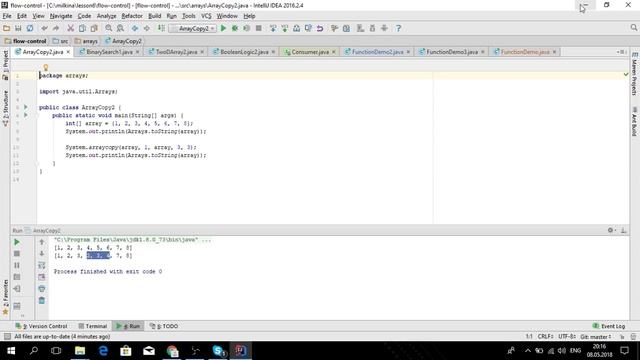Open the Maven Projects side panel

pos(635,74)
